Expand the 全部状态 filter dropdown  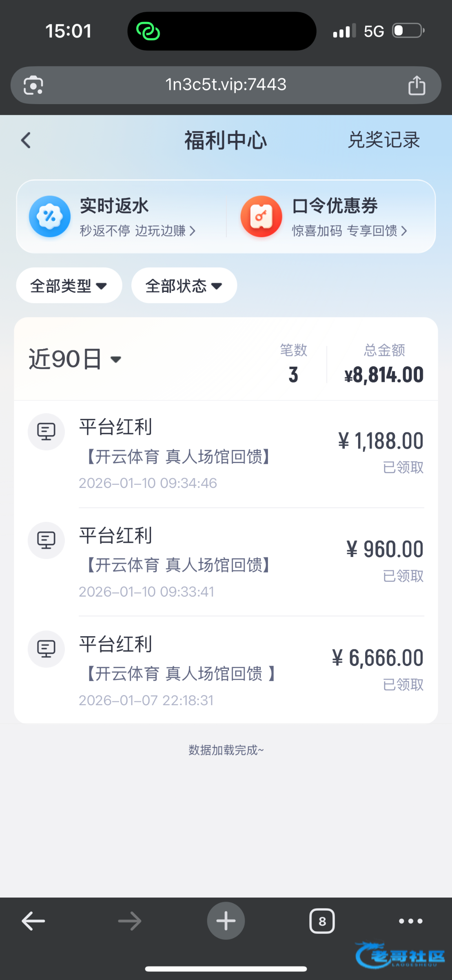184,285
